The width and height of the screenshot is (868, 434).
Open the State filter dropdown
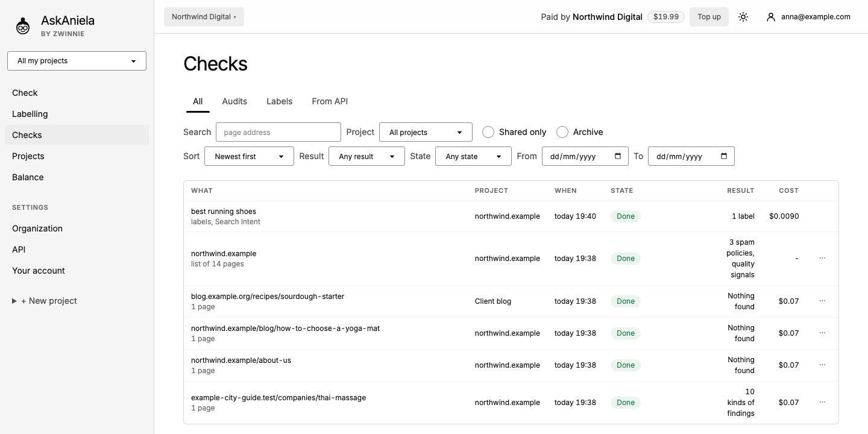click(x=473, y=156)
